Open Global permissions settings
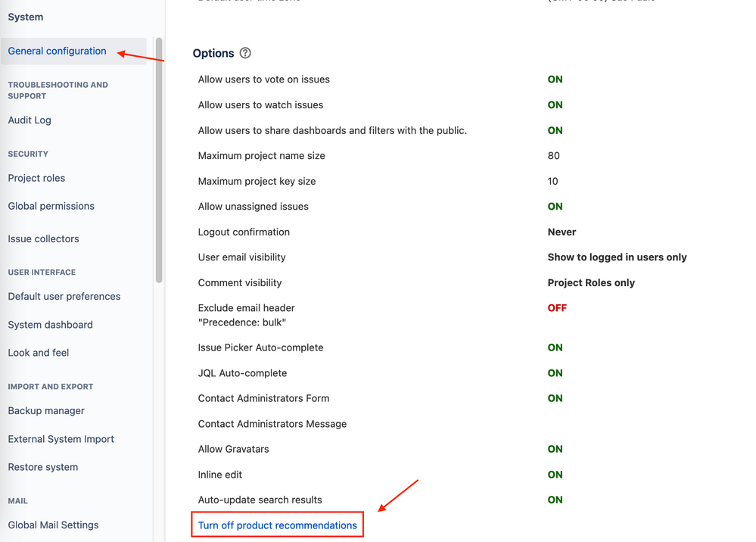The height and width of the screenshot is (542, 756). (51, 206)
